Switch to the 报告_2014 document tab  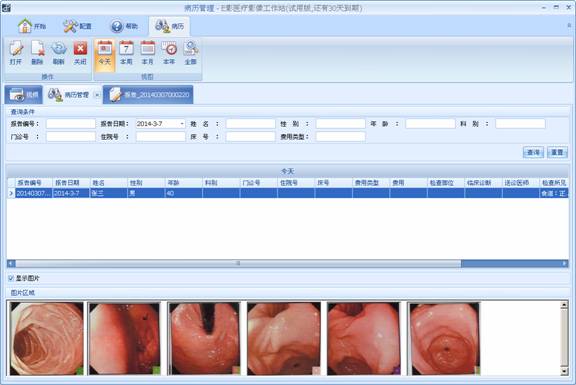pos(148,95)
